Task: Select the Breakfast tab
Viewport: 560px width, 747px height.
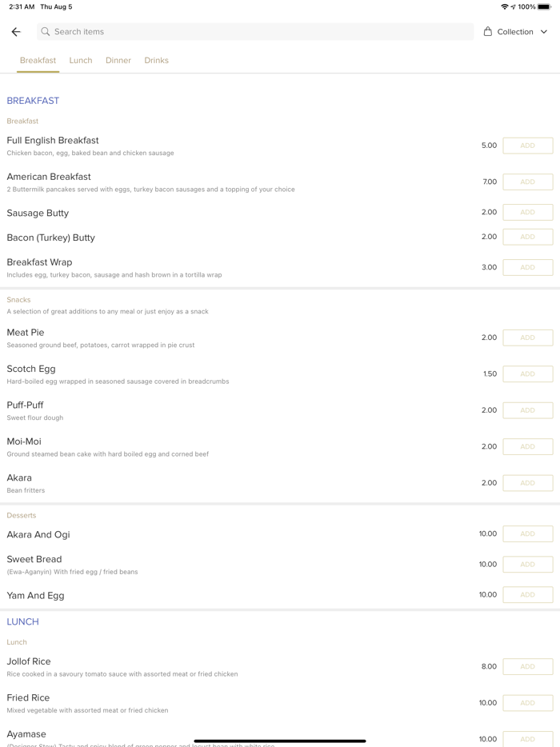Action: pos(38,61)
